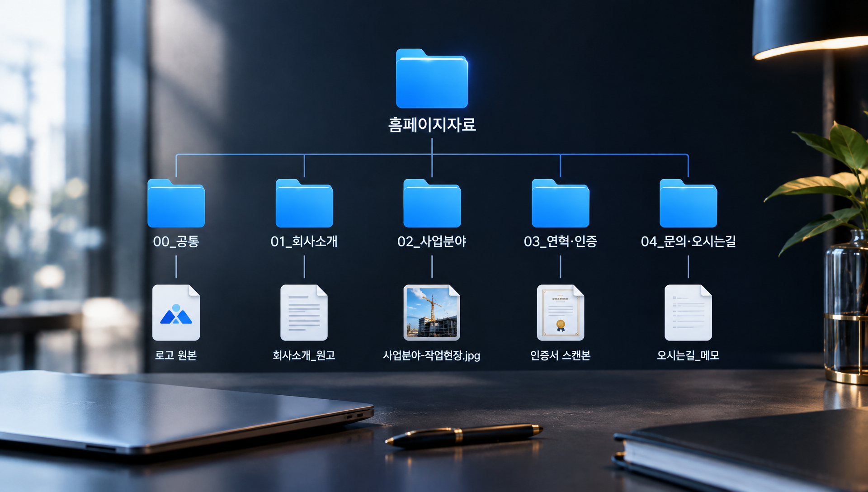This screenshot has height=492, width=868.
Task: Open the 01_회사소개 folder icon
Action: click(x=304, y=203)
